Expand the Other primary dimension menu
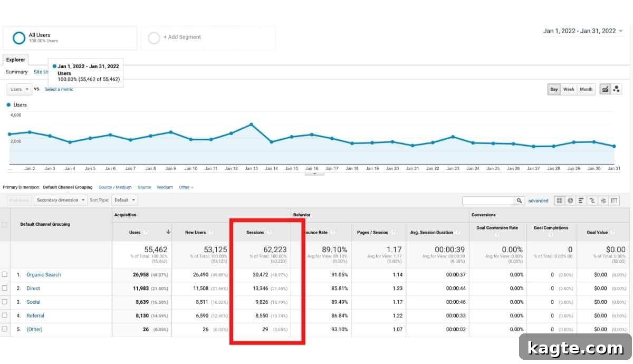Screen dimensions: 633x364 [186, 187]
